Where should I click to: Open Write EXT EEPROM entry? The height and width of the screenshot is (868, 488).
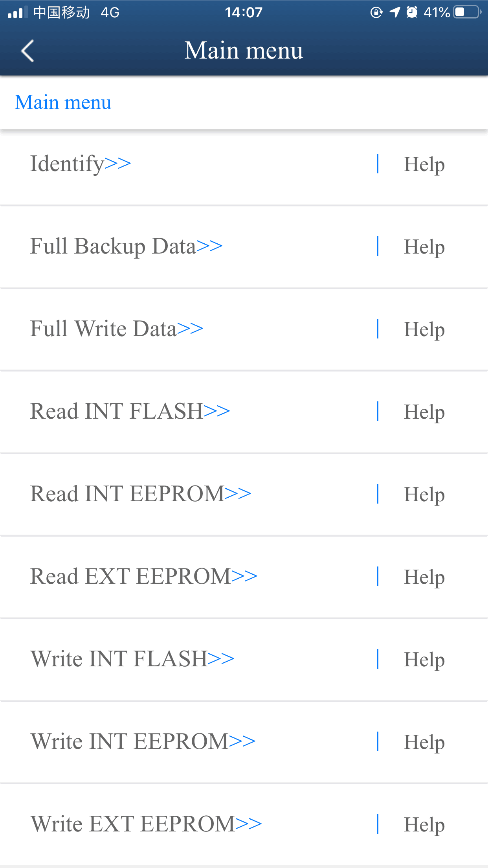pos(146,824)
